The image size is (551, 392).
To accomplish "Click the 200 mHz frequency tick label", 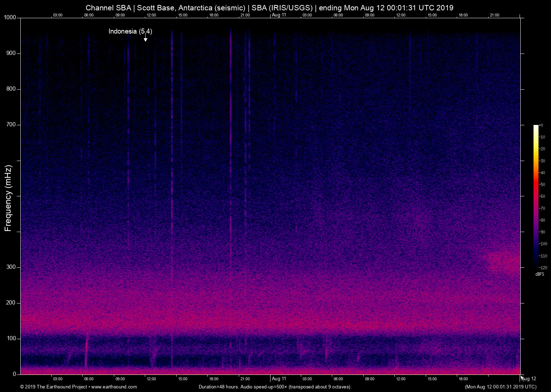I will [11, 303].
